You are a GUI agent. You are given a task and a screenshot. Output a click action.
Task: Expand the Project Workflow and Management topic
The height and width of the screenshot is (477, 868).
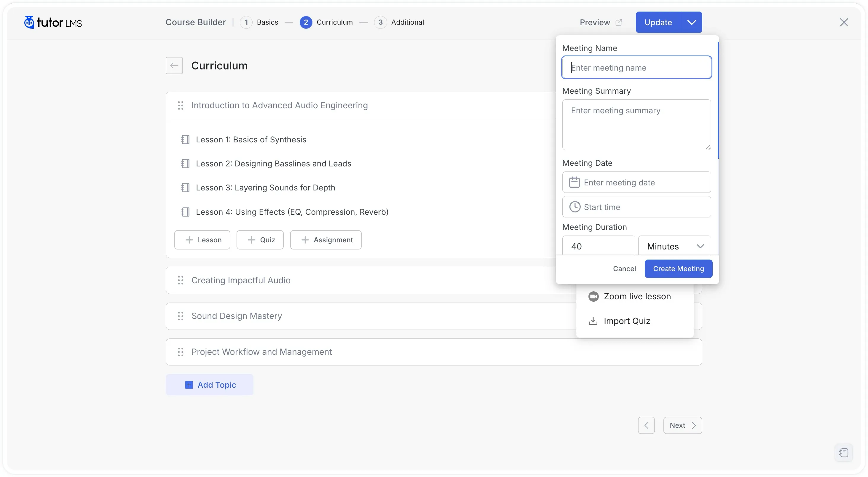(x=434, y=352)
